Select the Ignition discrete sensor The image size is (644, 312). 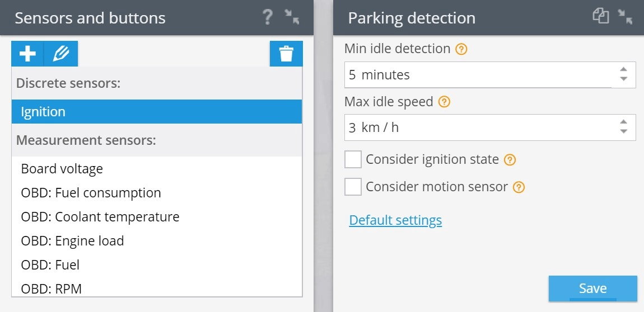tap(156, 111)
